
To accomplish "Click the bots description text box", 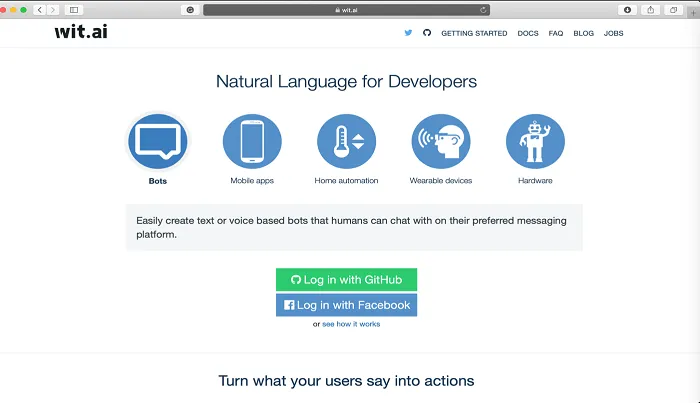I will 354,228.
